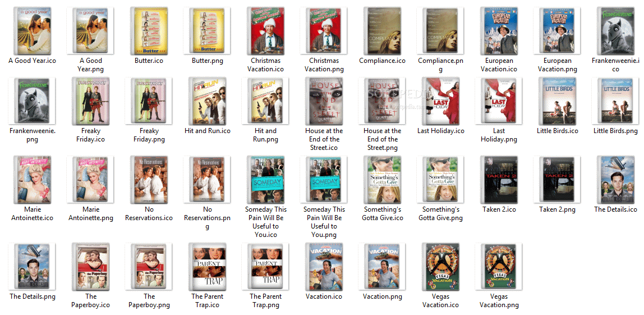The width and height of the screenshot is (644, 315).
Task: Click the Compliance.png icon
Action: tap(440, 30)
